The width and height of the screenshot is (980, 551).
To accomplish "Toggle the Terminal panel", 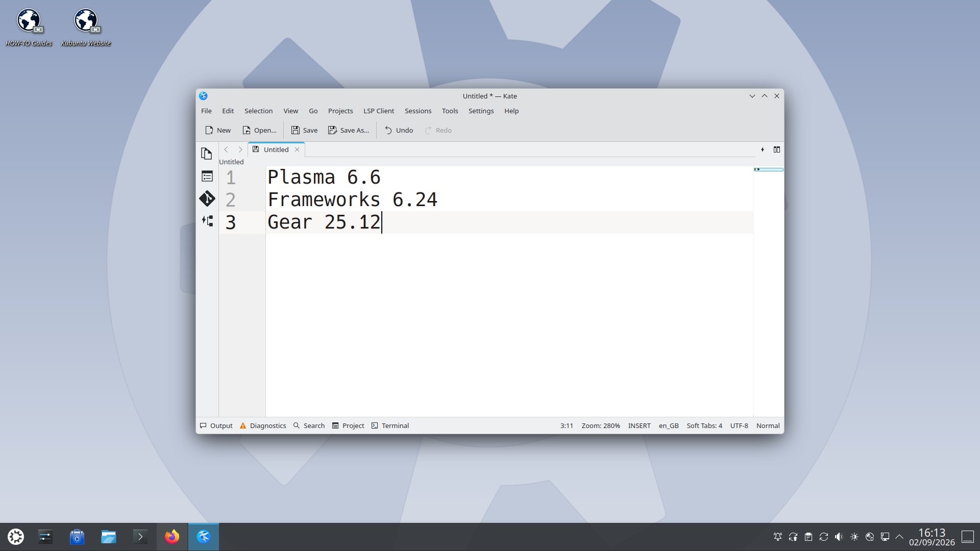I will click(x=390, y=425).
